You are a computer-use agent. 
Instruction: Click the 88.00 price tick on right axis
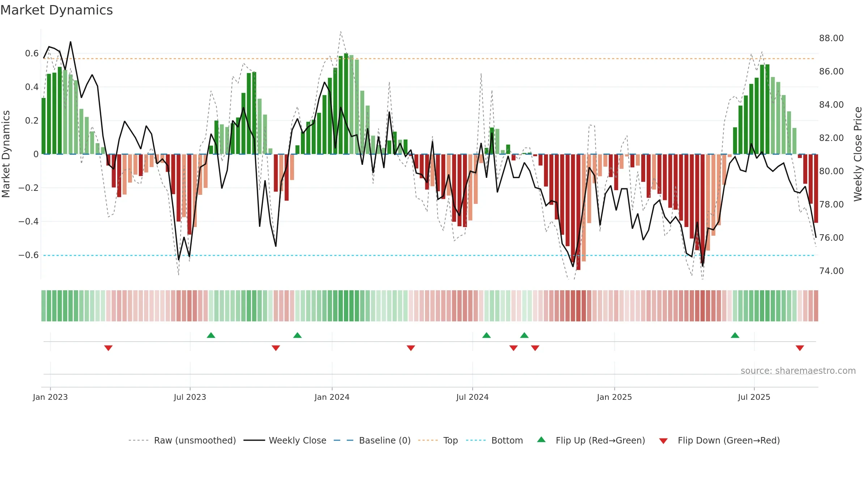831,38
